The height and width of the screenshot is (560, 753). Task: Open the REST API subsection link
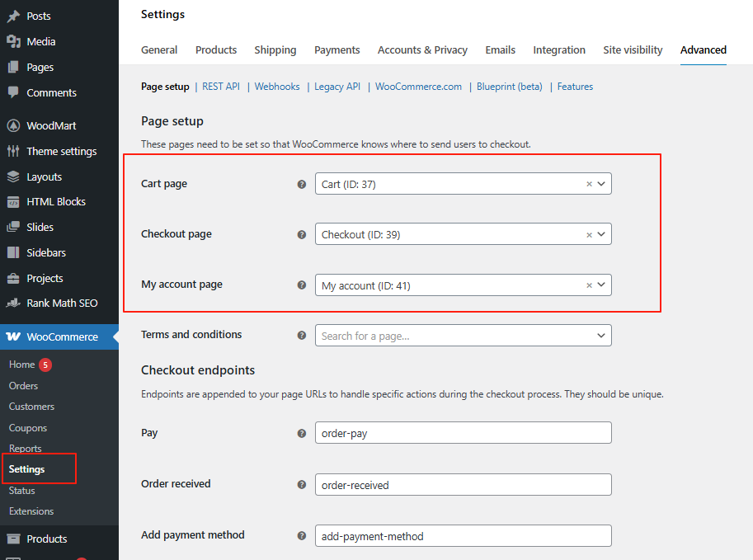(221, 87)
